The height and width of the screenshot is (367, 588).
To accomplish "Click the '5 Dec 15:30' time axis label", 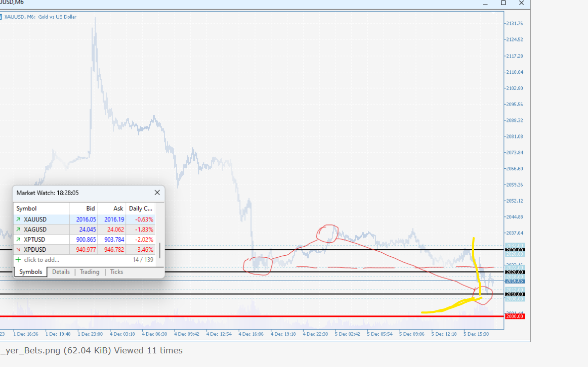I will pyautogui.click(x=476, y=334).
